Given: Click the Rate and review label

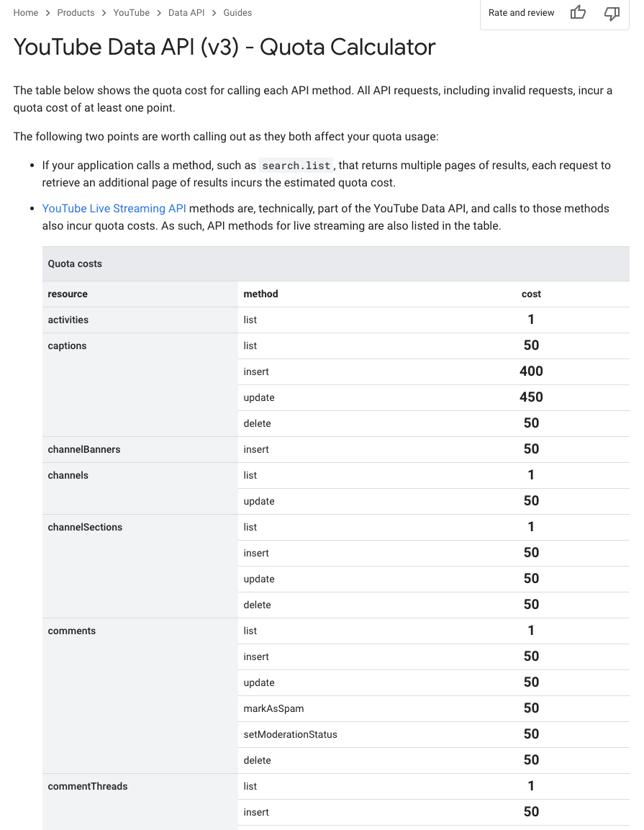Looking at the screenshot, I should 521,13.
